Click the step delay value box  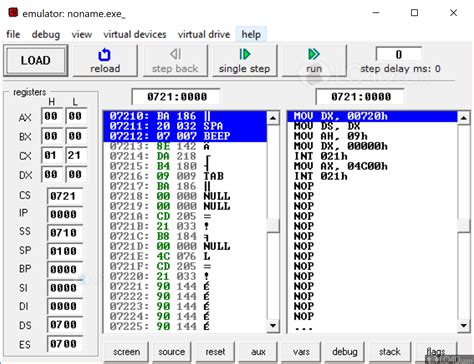coord(399,54)
